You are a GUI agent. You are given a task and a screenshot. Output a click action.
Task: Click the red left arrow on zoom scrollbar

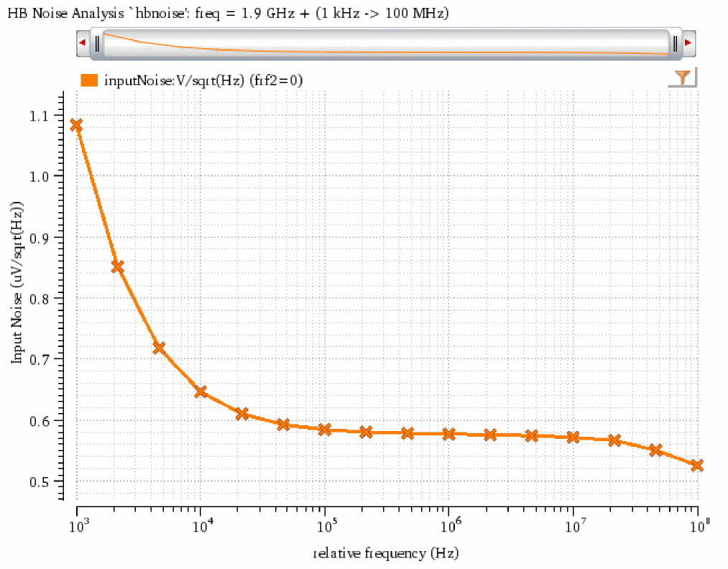pyautogui.click(x=83, y=43)
